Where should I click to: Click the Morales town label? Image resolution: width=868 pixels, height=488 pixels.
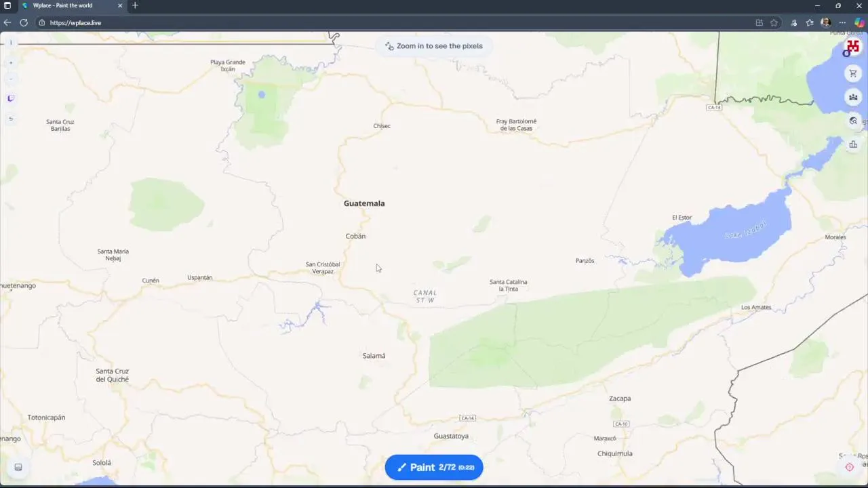click(835, 237)
